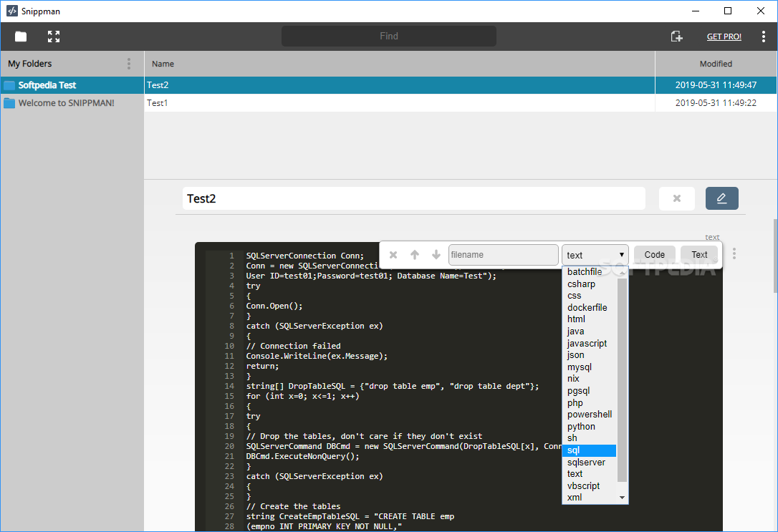Screen dimensions: 778x532
Task: Select csharp from language list
Action: tap(590, 284)
